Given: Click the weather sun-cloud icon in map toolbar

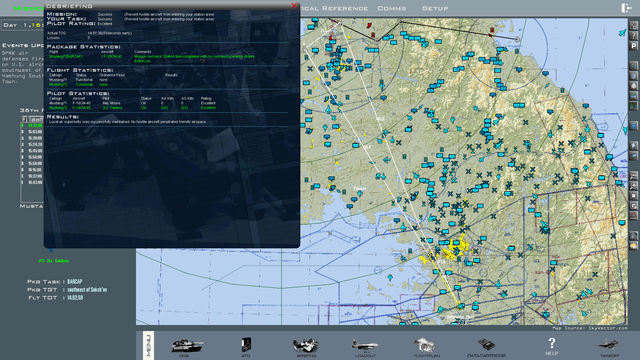Looking at the screenshot, I should point(634,246).
